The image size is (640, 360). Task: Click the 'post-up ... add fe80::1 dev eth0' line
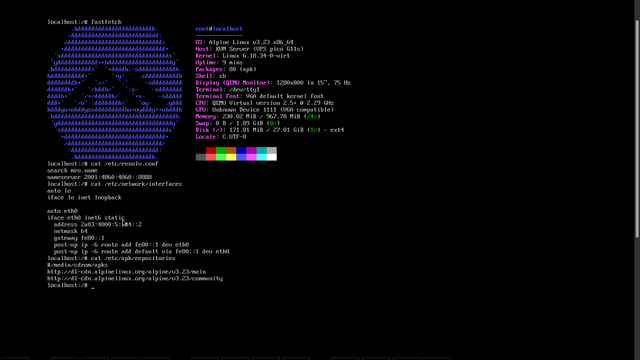click(x=122, y=245)
